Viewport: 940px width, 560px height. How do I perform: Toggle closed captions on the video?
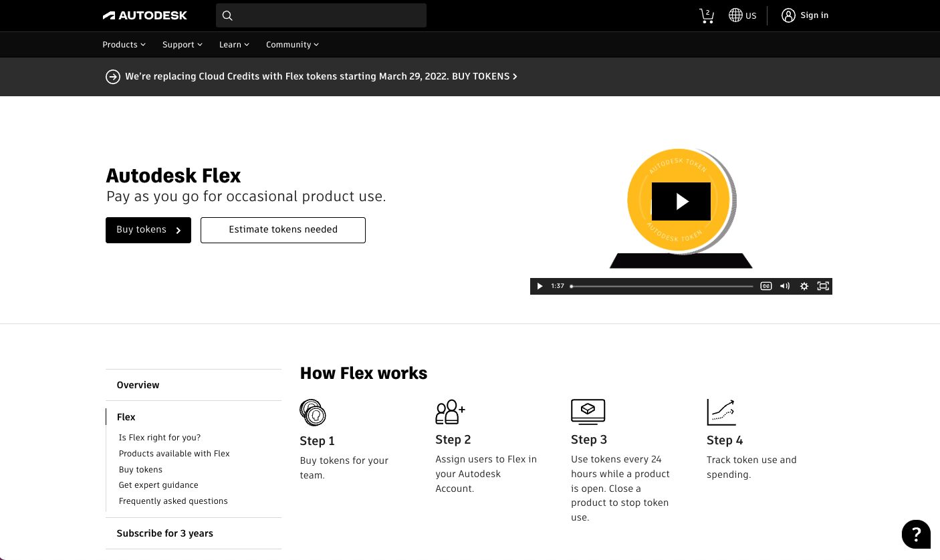(766, 286)
